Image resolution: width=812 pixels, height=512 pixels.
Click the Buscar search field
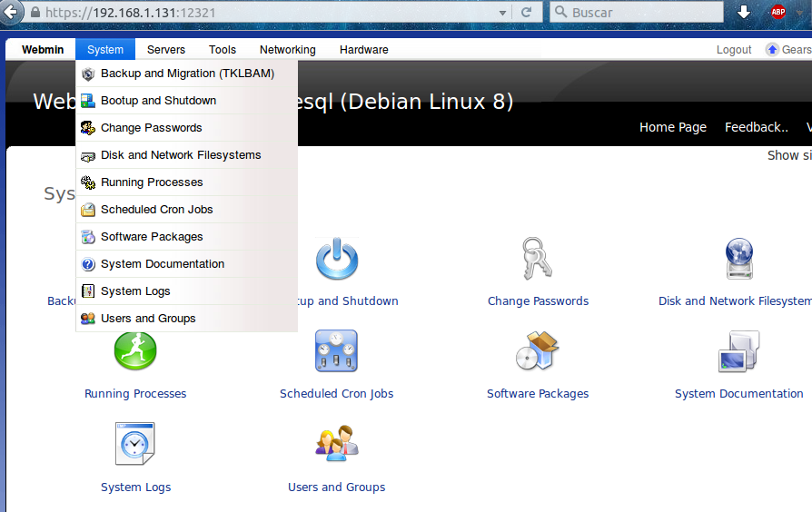pyautogui.click(x=636, y=13)
